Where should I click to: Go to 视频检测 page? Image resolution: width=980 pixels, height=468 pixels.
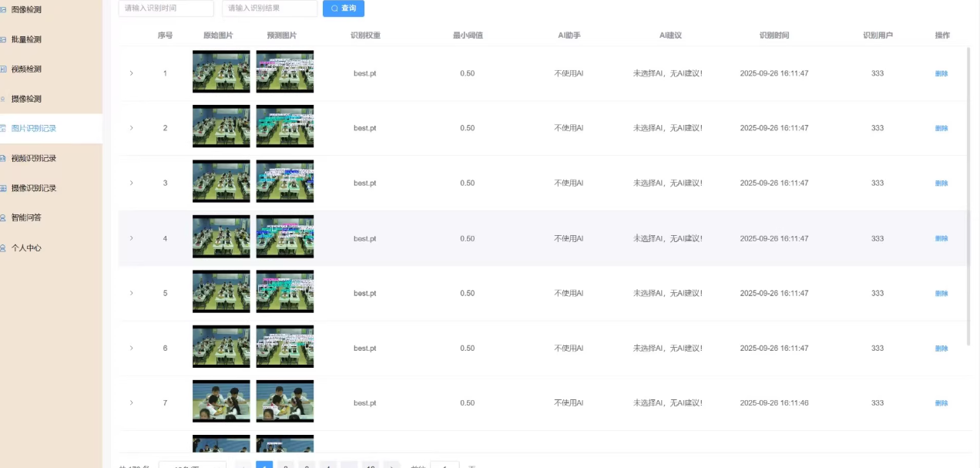[x=26, y=69]
